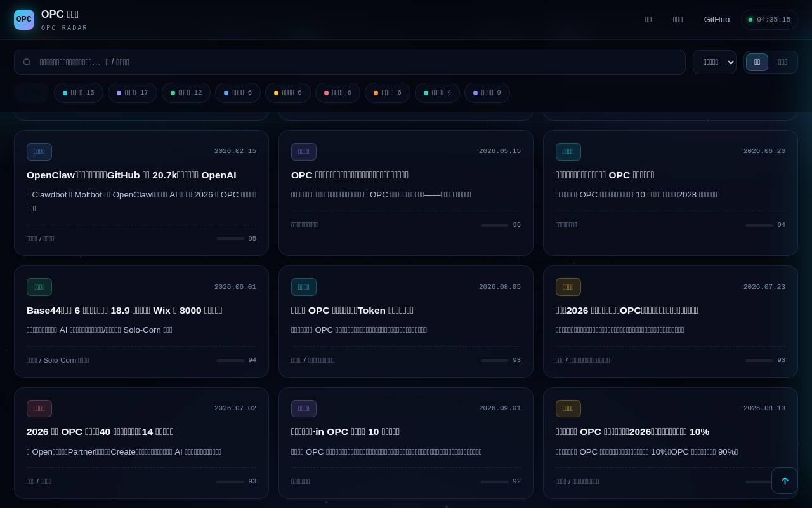Click the green category tag on the 2026.06.01 card

[x=39, y=287]
